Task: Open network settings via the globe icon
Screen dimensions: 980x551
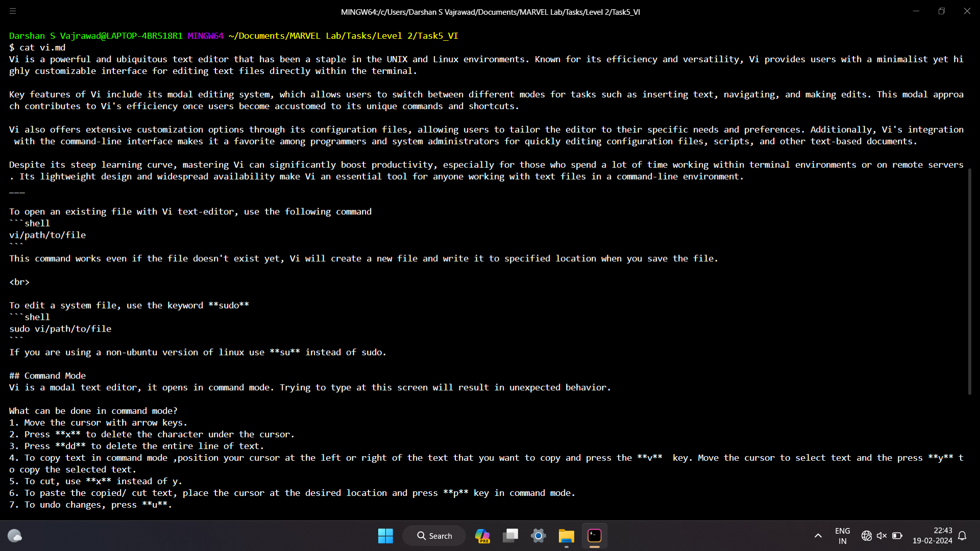Action: (866, 536)
